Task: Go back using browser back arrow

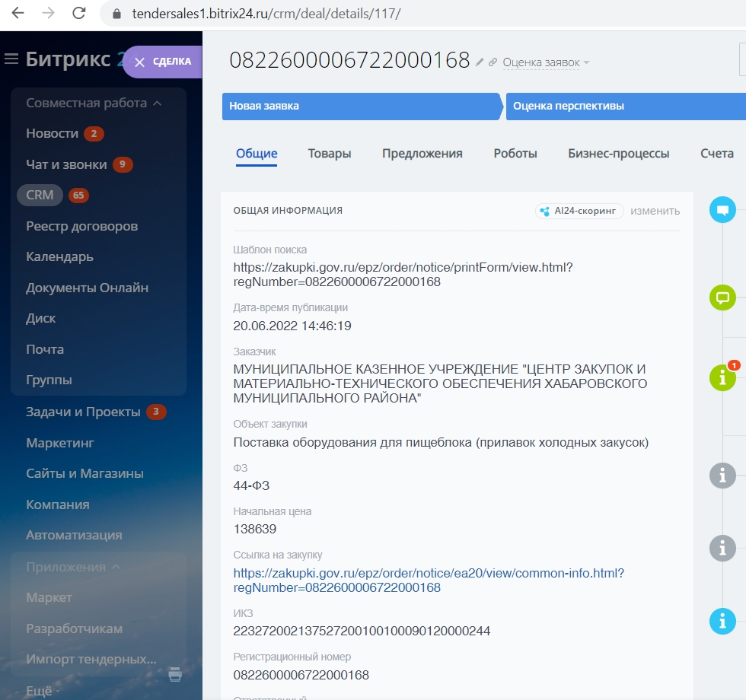Action: [18, 13]
